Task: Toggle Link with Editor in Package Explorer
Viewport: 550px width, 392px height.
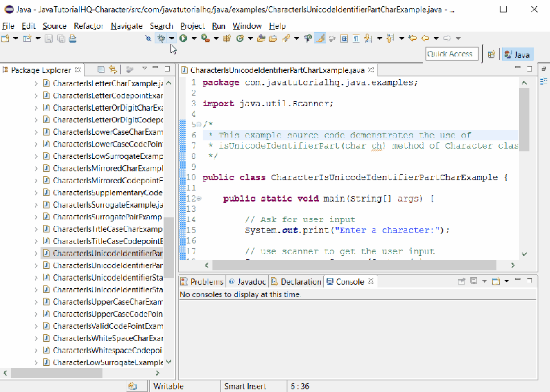Action: 113,69
